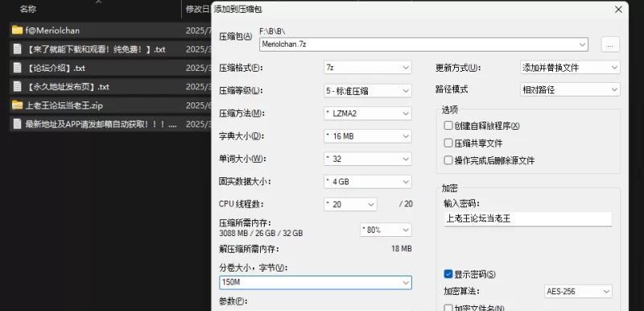Viewport: 644px width, 311px height.
Task: Click the zip archive icon of 上老王论坛当老王.zip
Action: coord(17,106)
